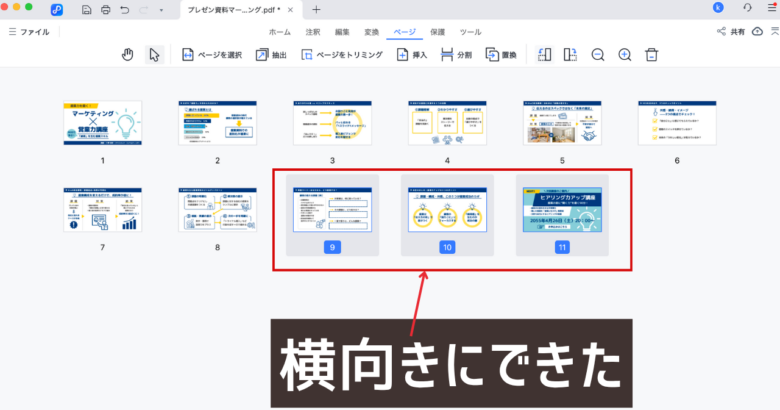Choose the arrow selection tool
Screen dimensions: 780x410
tap(154, 55)
